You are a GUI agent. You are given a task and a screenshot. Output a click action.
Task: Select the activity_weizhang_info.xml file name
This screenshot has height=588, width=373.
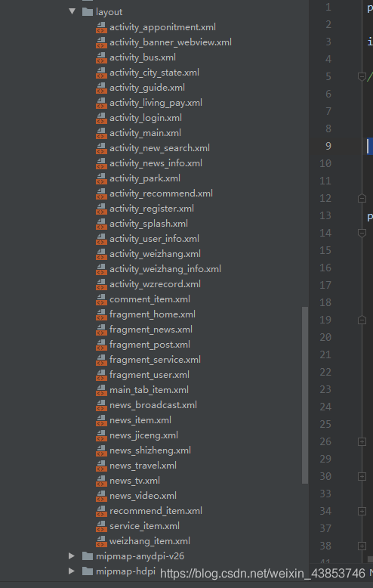coord(165,269)
